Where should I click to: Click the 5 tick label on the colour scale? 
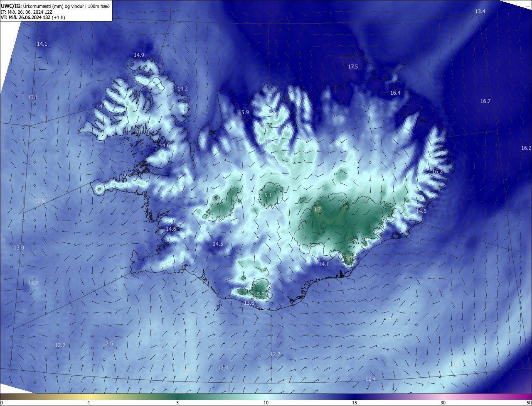click(177, 403)
